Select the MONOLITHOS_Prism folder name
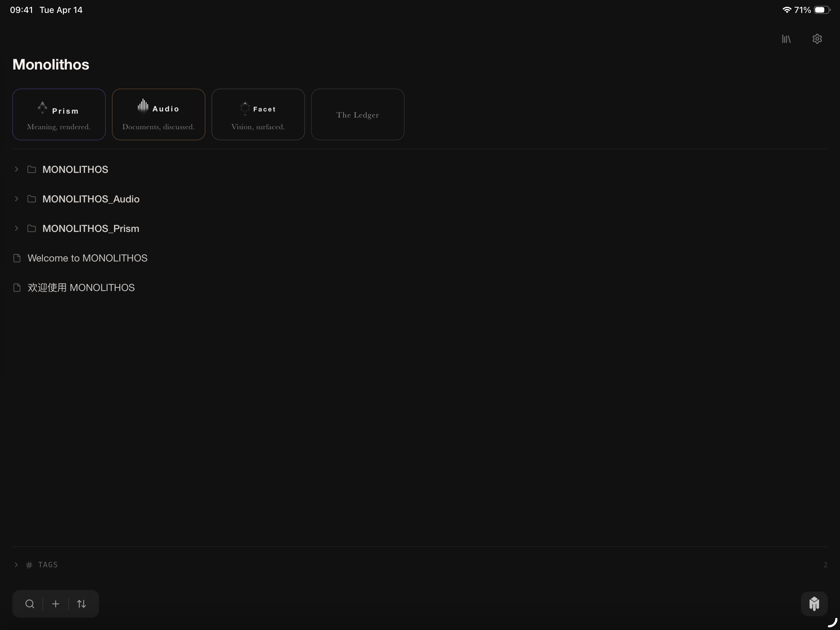 [91, 229]
